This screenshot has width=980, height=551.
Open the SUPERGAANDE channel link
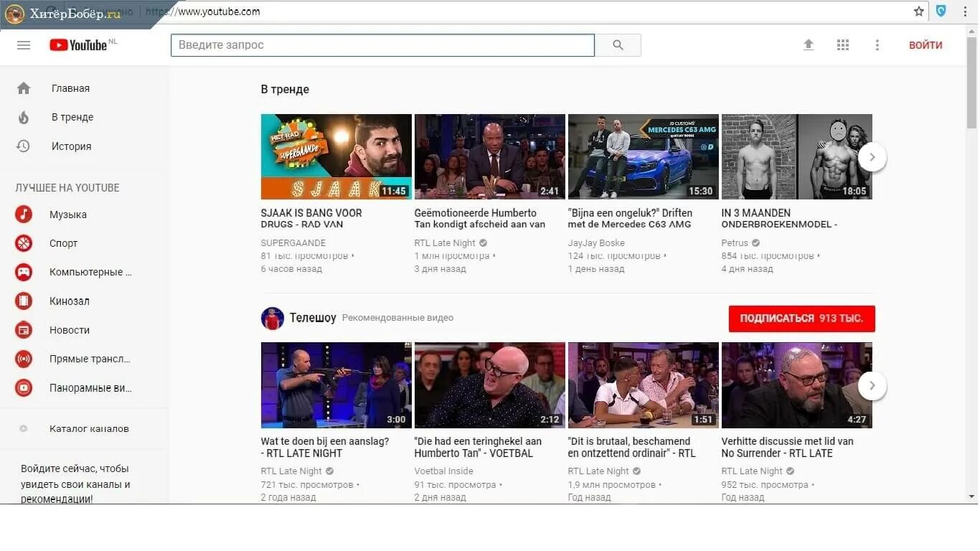293,243
